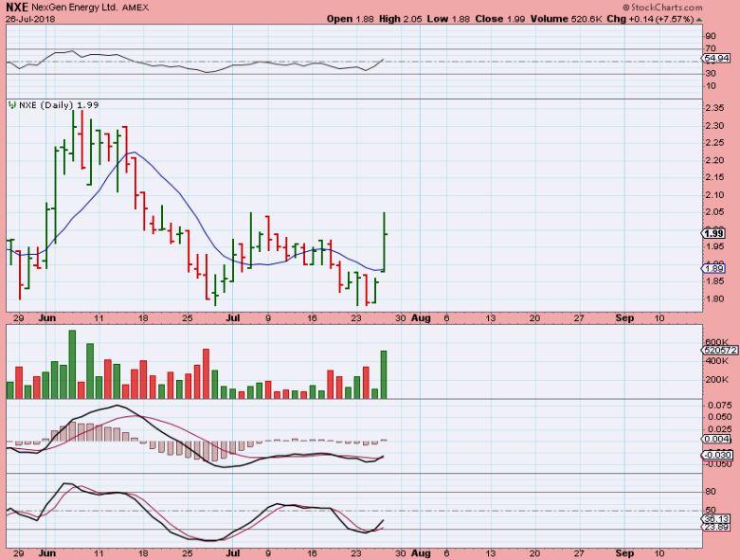Screen dimensions: 740x560
Task: Click the blue moving average line peak near June 18
Action: tap(134, 152)
